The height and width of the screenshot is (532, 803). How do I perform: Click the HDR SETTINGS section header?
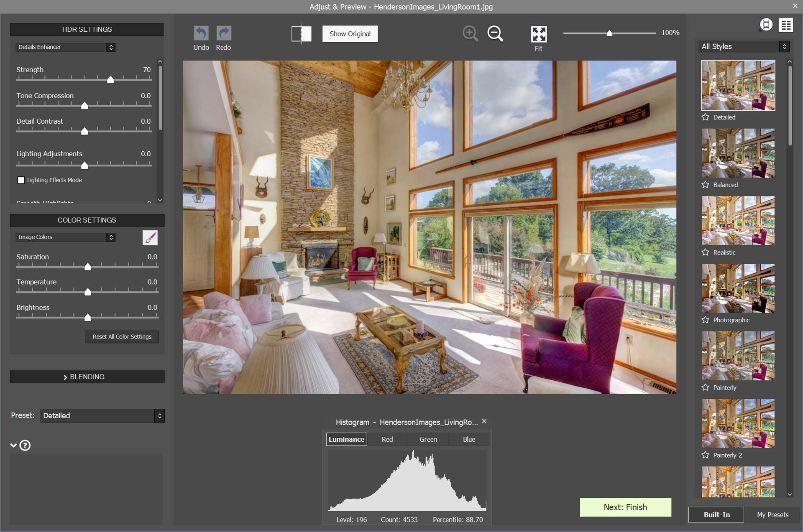click(x=87, y=29)
